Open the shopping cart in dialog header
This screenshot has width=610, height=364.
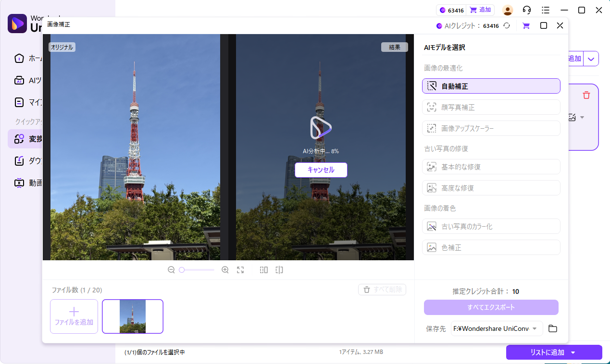[525, 25]
